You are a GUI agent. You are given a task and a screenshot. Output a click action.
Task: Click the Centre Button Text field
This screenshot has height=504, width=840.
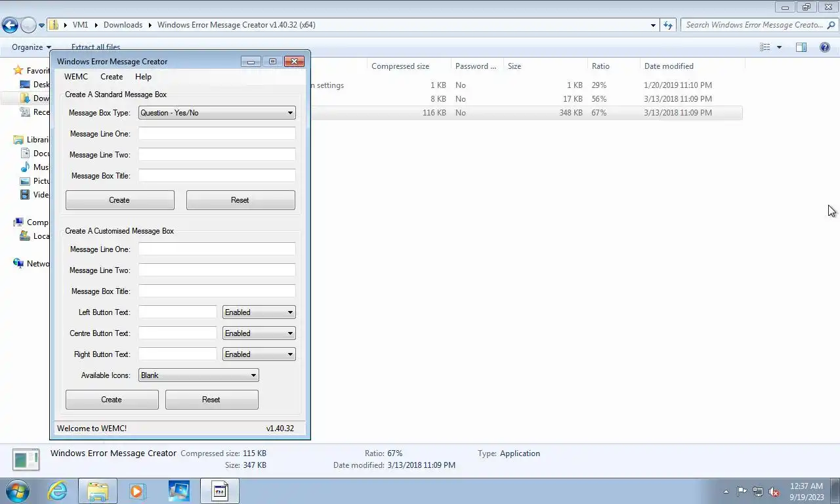point(177,333)
